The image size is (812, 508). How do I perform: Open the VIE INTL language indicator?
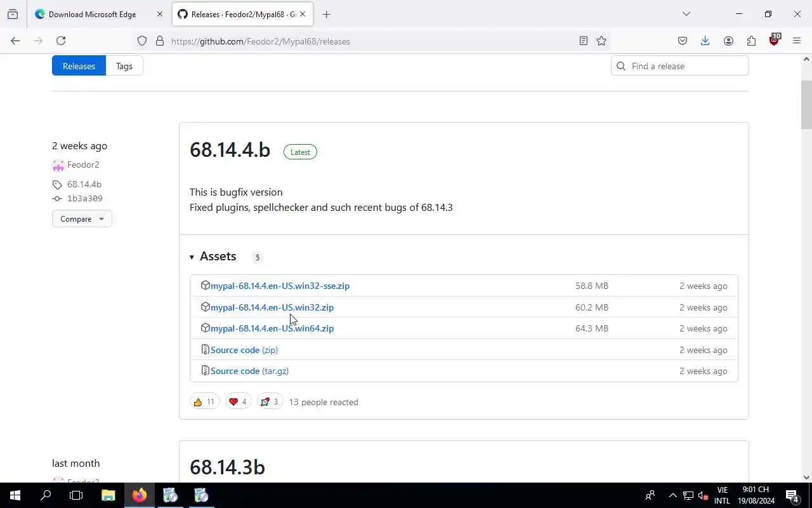[722, 495]
